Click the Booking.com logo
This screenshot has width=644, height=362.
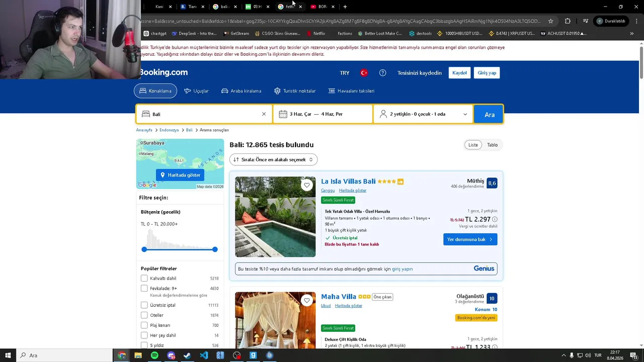click(x=165, y=72)
